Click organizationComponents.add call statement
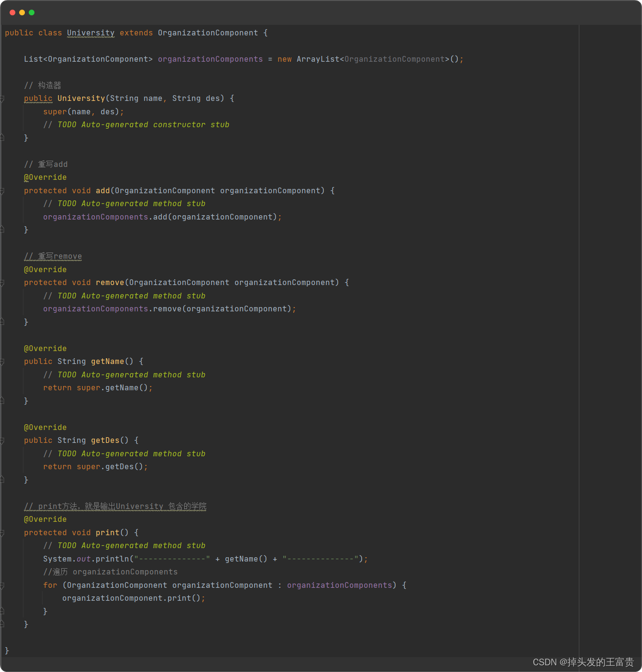This screenshot has height=672, width=642. pos(162,217)
